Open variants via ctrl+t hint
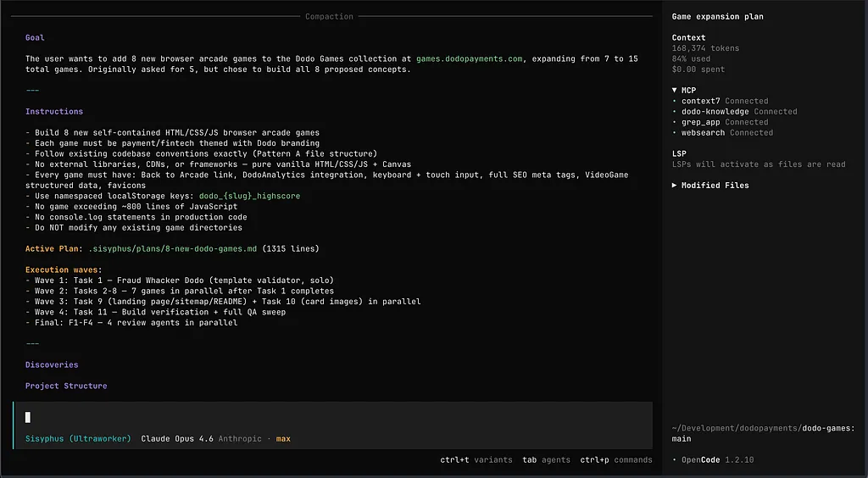 (476, 460)
